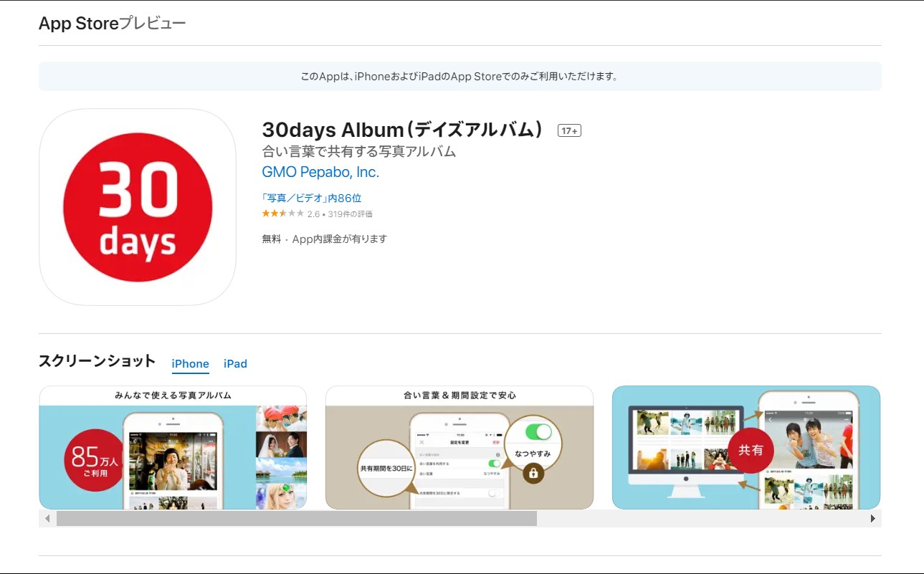Open the GMO Pepabo, Inc. developer link
Image resolution: width=924 pixels, height=574 pixels.
[320, 173]
